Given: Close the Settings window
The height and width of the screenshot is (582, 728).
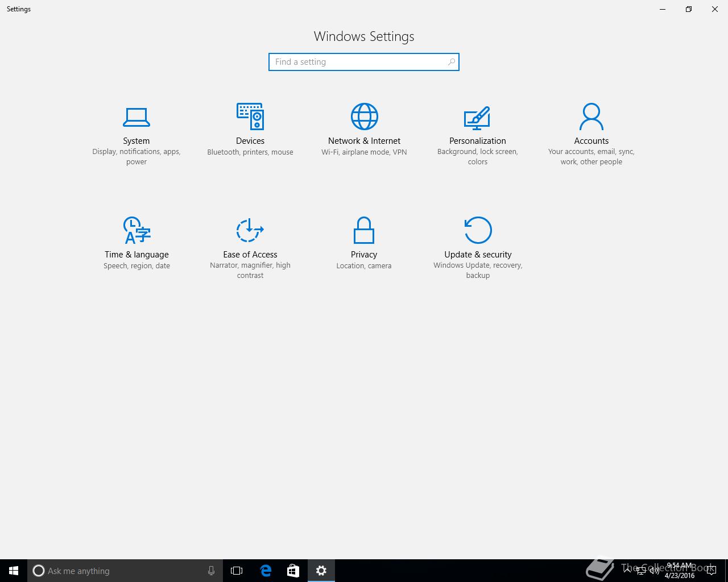Looking at the screenshot, I should [715, 9].
